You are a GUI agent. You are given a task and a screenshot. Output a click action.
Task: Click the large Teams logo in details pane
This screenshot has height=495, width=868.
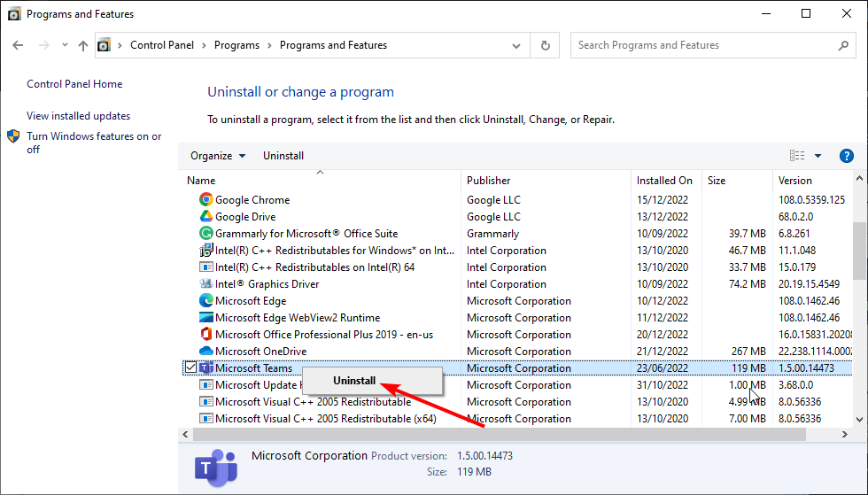(x=216, y=468)
